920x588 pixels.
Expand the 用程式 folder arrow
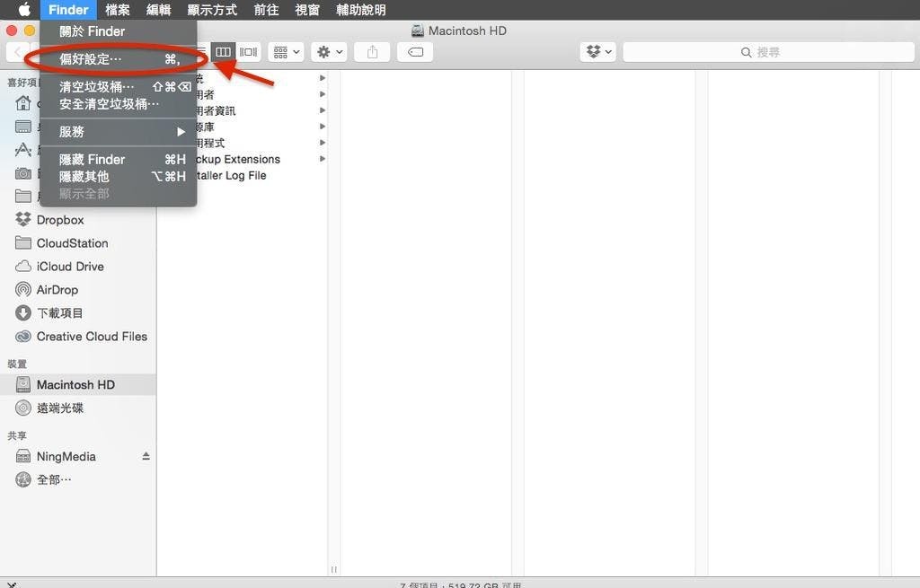click(x=323, y=143)
